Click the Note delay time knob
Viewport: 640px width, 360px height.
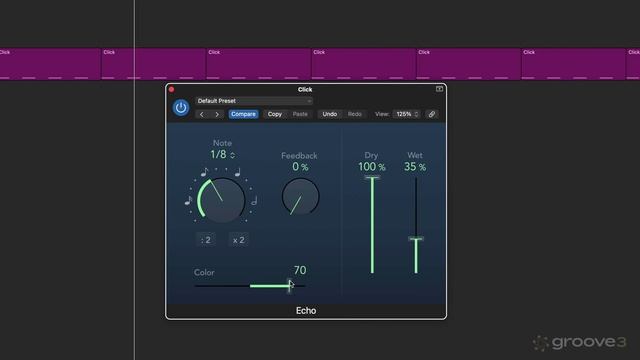tap(221, 200)
